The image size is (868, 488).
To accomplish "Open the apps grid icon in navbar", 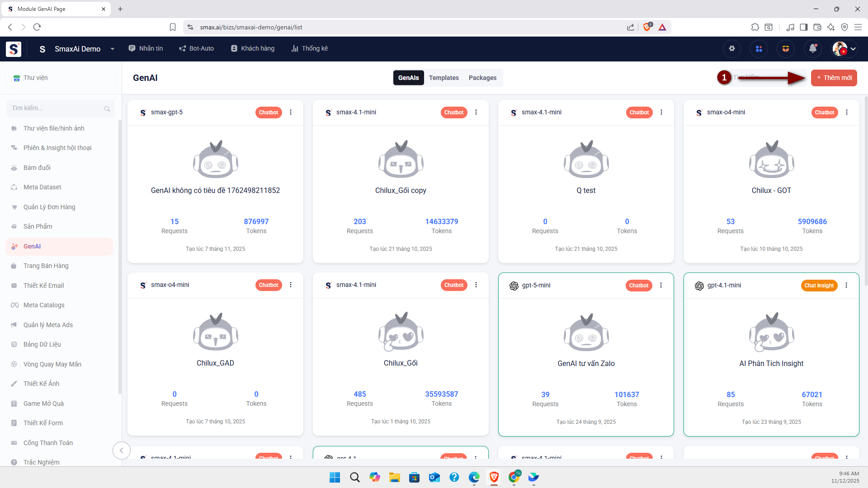I will tap(759, 49).
